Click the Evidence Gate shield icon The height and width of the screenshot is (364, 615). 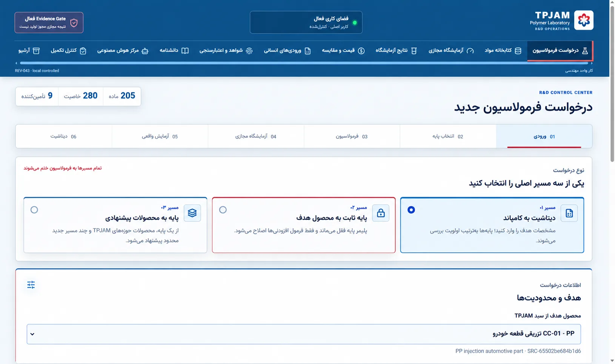(x=74, y=23)
